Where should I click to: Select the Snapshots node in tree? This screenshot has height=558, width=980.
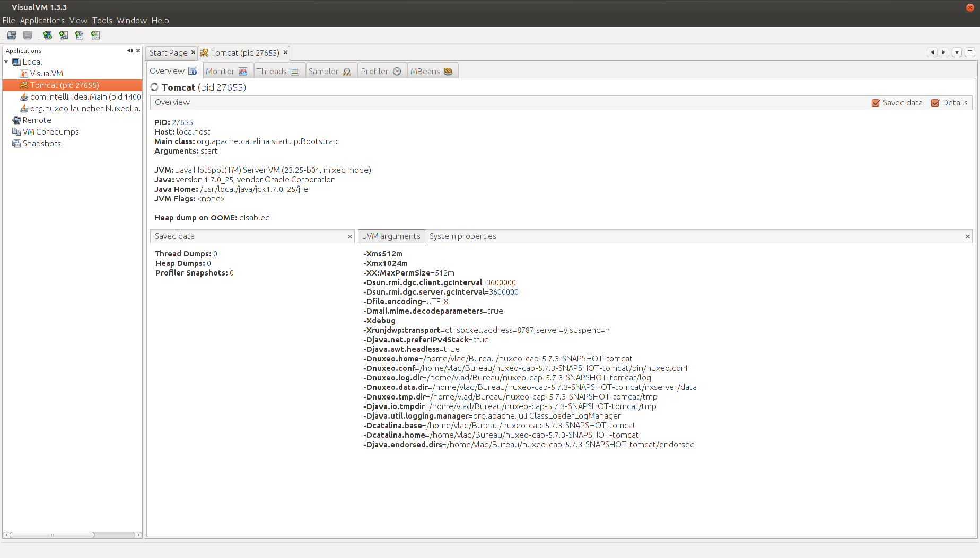(41, 144)
